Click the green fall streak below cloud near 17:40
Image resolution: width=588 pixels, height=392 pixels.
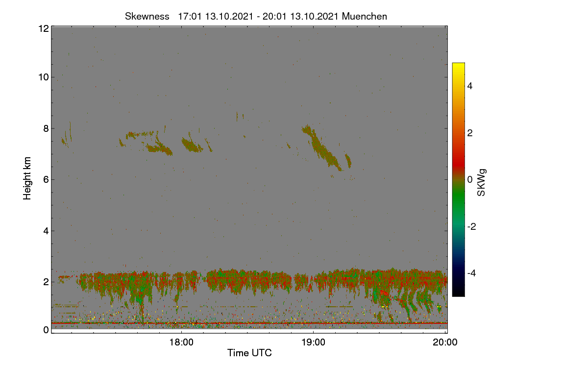point(141,301)
